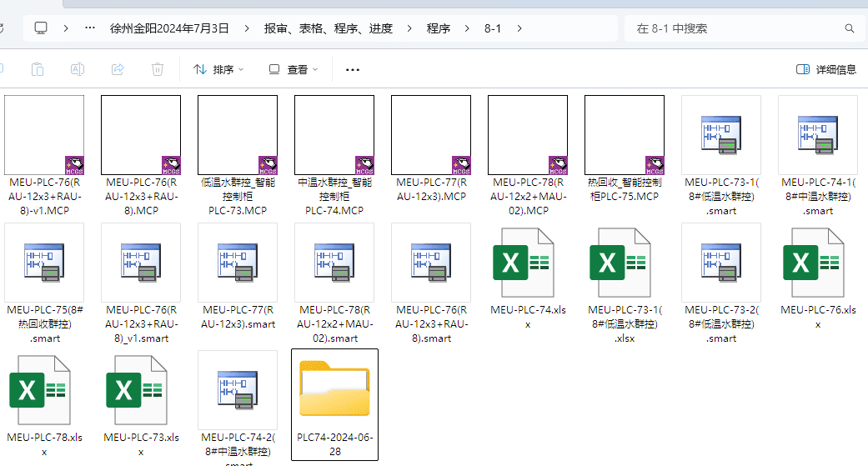The height and width of the screenshot is (466, 868).
Task: Focus the 在 8-1 中搜索 search field
Action: tap(744, 28)
